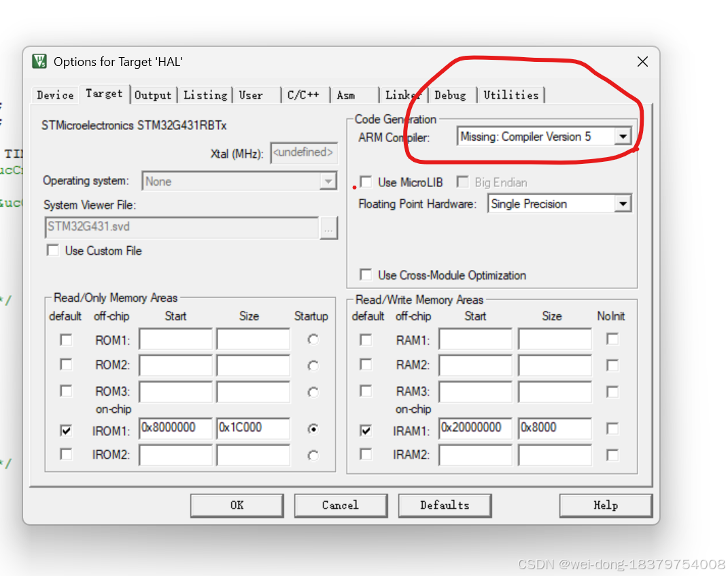The image size is (728, 576).
Task: Check the RAM1 default checkbox
Action: point(366,339)
